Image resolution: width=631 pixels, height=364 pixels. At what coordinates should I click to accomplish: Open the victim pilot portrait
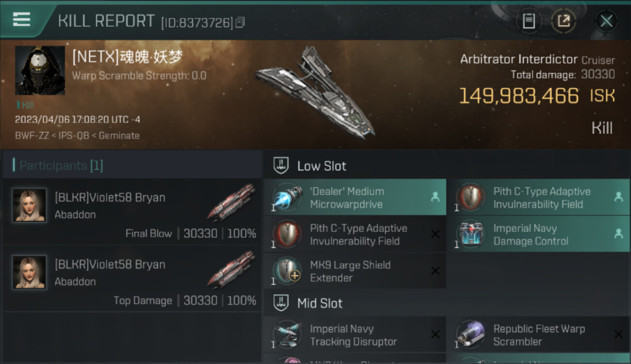pos(40,70)
